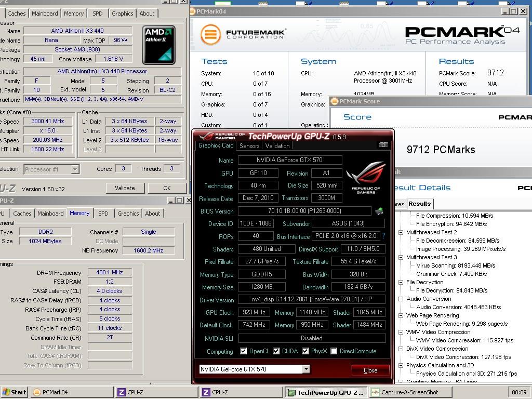Open Capture-A-ScreenShot taskbar button
The width and height of the screenshot is (532, 399).
[x=410, y=392]
